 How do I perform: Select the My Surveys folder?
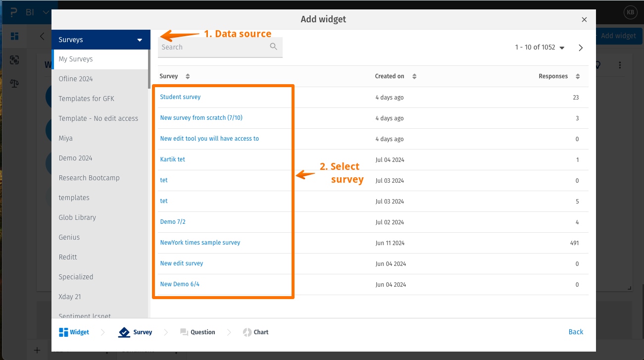click(x=76, y=59)
